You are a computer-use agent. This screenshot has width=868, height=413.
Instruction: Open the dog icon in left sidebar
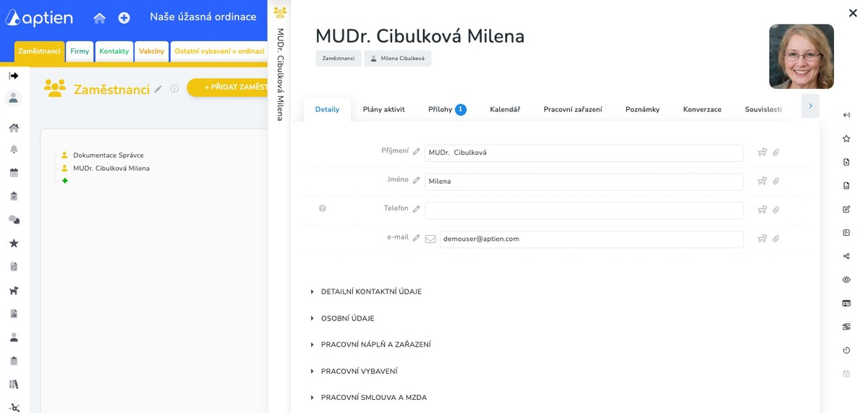14,290
